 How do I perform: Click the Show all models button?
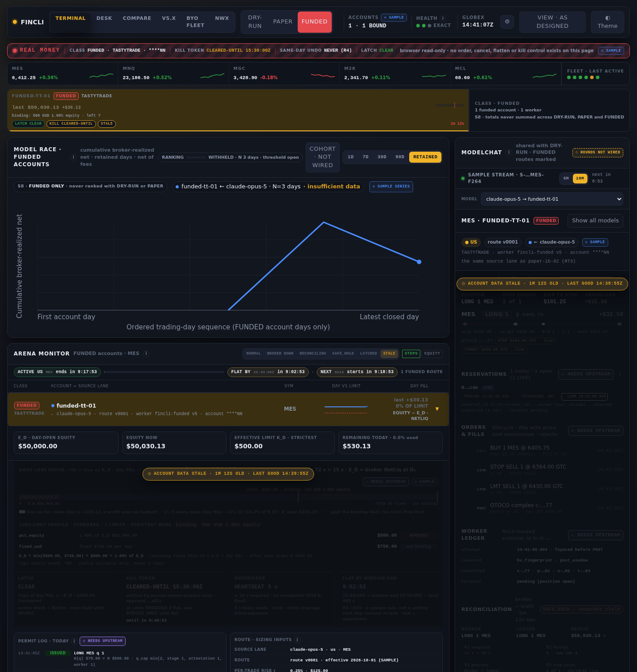point(595,221)
